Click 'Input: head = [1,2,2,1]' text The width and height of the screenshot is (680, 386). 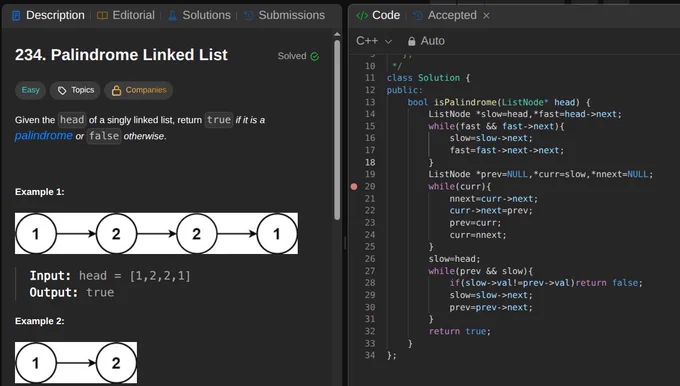(110, 276)
